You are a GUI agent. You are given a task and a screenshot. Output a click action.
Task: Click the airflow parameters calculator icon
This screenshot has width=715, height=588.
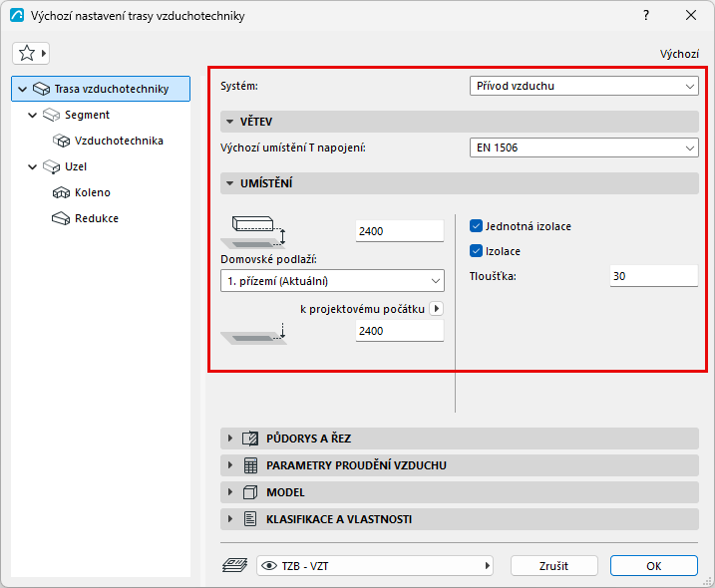(x=250, y=465)
